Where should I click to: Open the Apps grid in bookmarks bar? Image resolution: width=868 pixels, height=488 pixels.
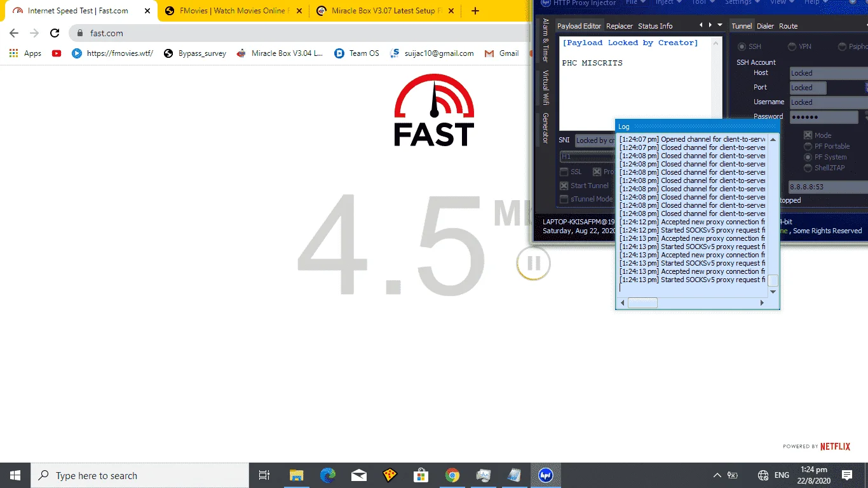(25, 53)
